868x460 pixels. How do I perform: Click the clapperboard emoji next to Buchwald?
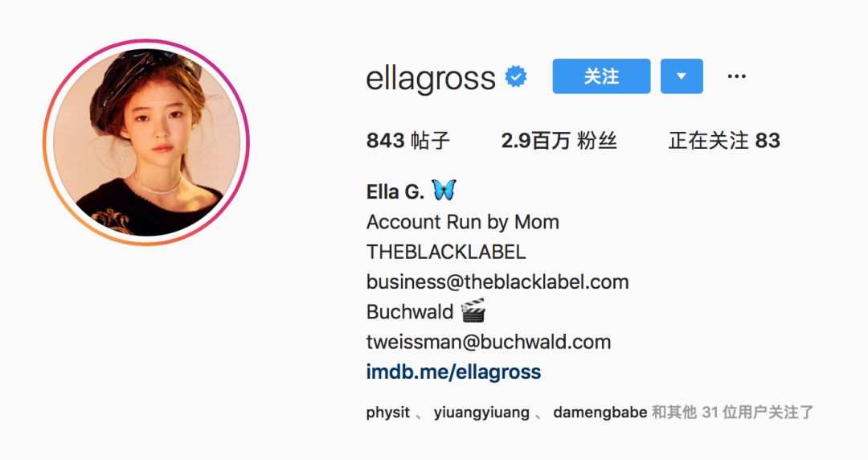coord(473,310)
